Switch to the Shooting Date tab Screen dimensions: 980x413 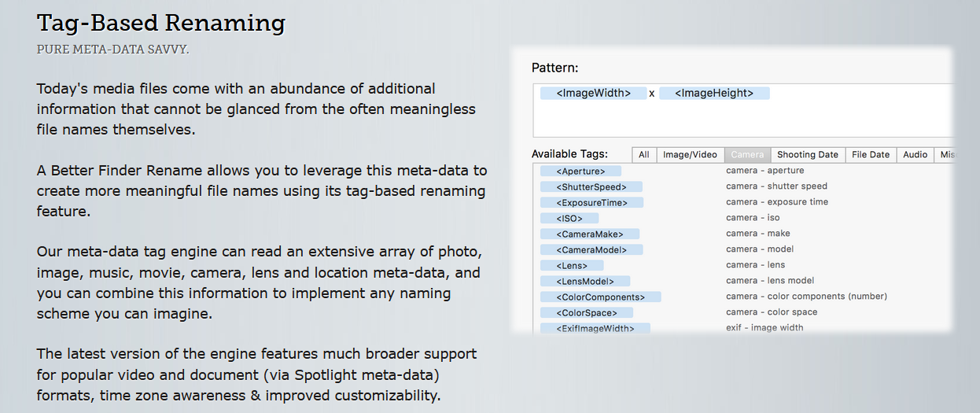[808, 155]
